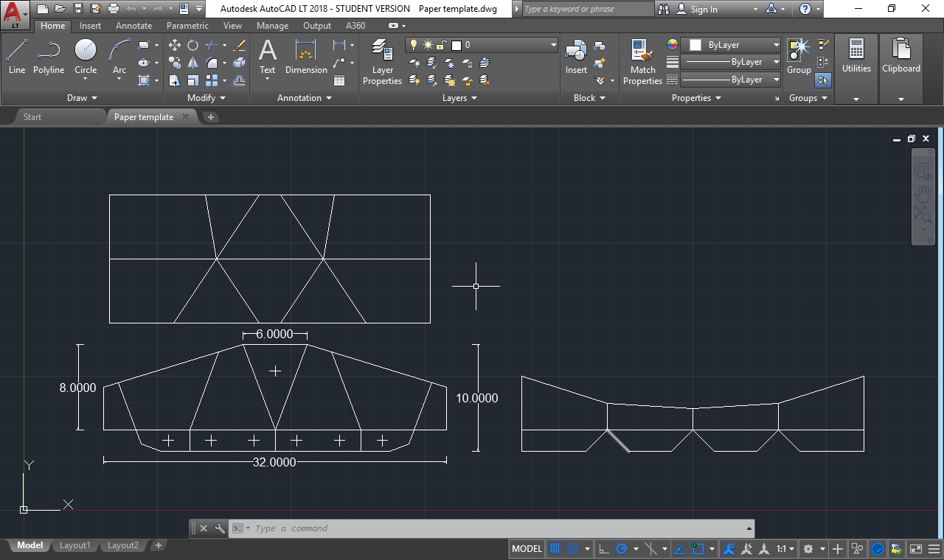Expand the Block panel dropdown

(x=589, y=98)
